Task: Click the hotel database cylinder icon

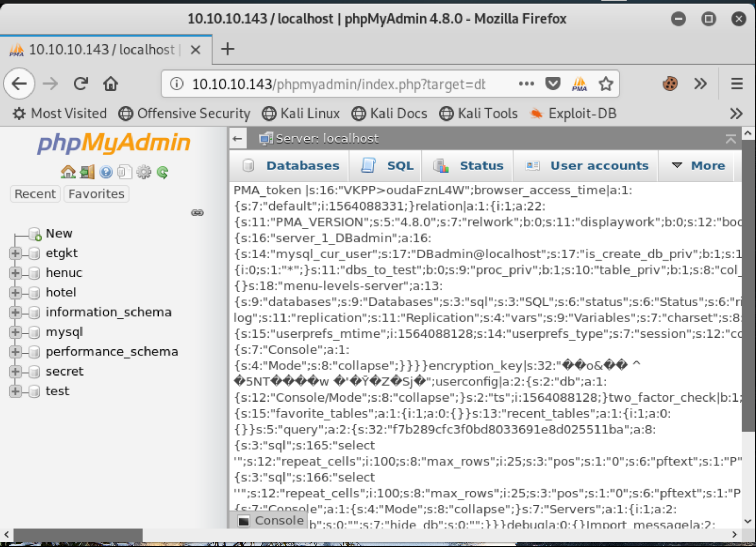Action: pos(34,293)
